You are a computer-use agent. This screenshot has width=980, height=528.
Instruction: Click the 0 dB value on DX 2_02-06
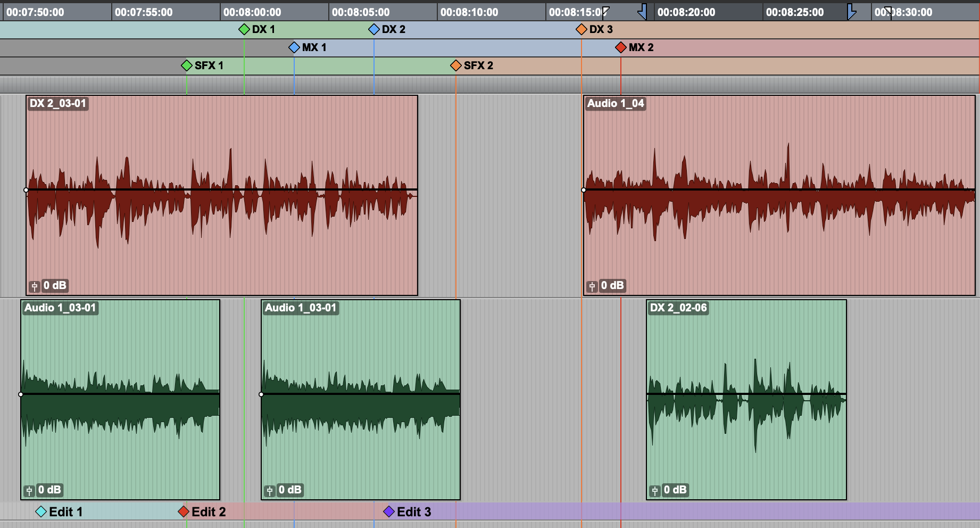click(x=675, y=490)
